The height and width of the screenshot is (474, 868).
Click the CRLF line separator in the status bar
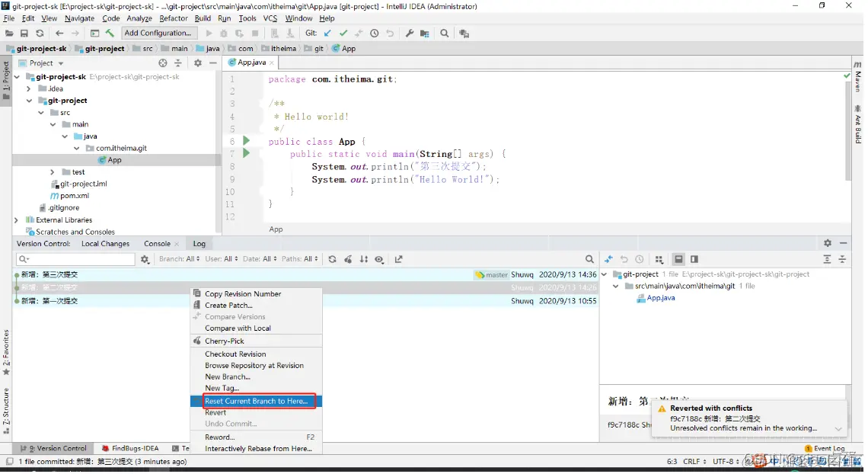pos(694,462)
